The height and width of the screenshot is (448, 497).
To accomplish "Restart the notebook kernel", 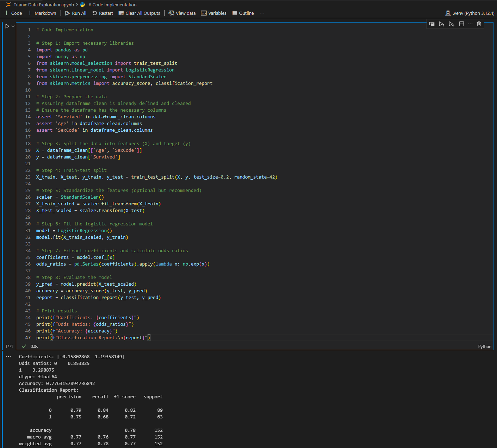I will click(x=103, y=13).
